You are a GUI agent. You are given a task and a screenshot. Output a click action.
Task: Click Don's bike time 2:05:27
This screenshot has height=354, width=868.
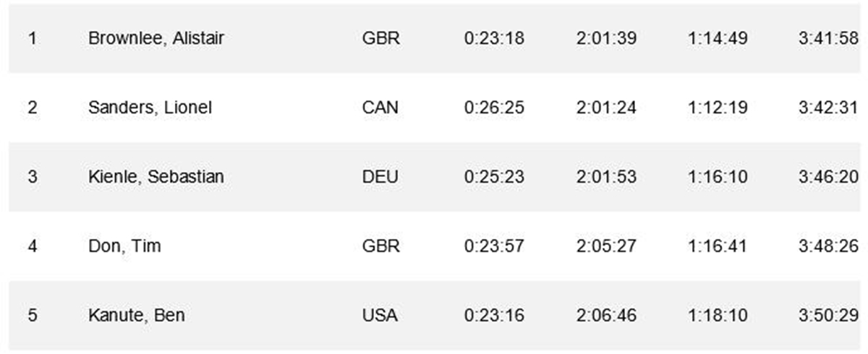click(x=606, y=246)
